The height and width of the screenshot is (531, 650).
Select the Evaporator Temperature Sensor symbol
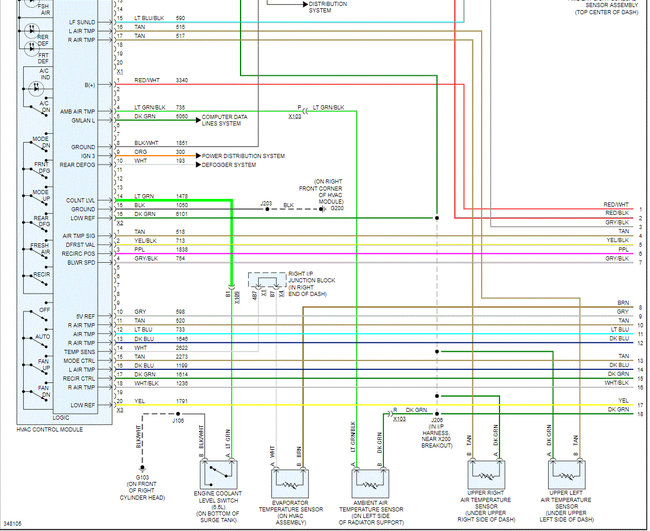coord(290,483)
